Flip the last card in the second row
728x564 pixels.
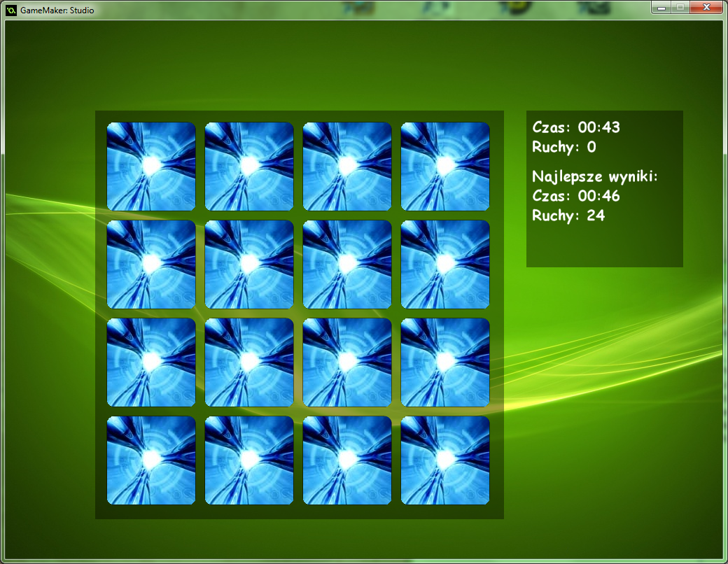(445, 265)
